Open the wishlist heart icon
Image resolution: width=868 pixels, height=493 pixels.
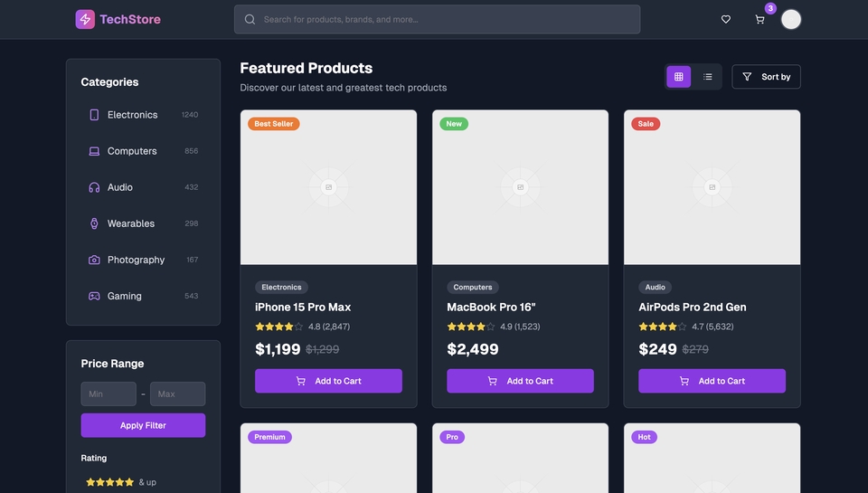point(726,19)
